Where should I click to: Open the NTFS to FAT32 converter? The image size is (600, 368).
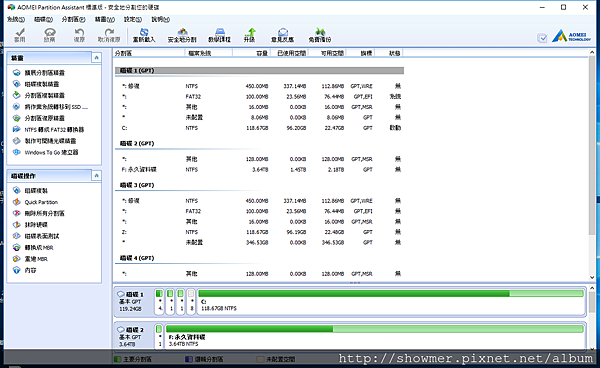point(49,130)
